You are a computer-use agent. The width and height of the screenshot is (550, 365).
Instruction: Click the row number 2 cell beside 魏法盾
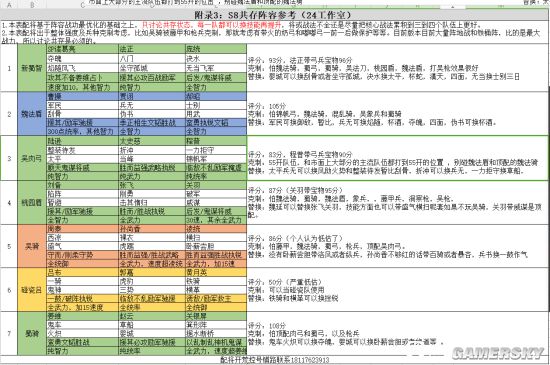pos(9,114)
